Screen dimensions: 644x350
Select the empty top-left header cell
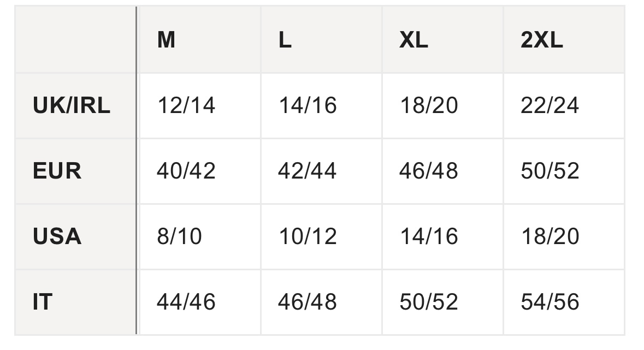coord(75,40)
